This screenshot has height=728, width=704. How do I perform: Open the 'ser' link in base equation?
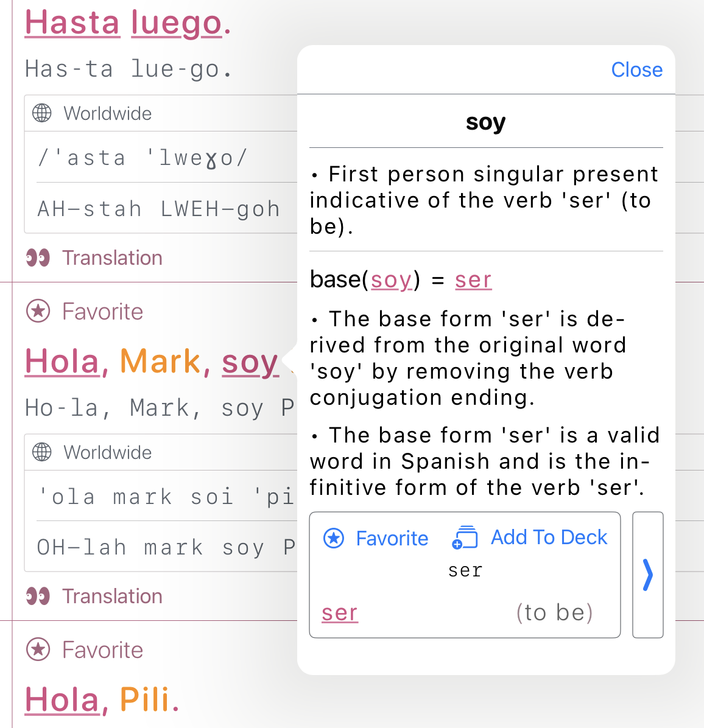[473, 280]
